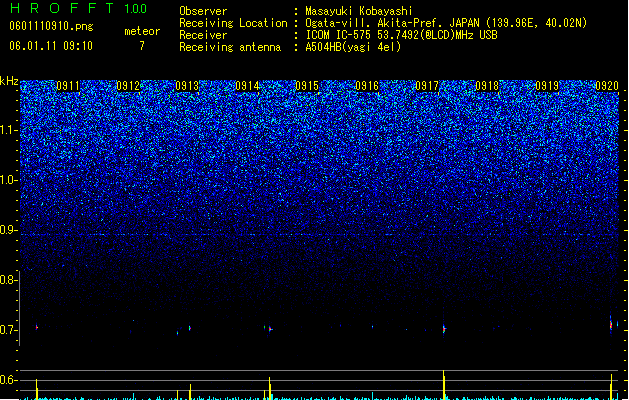Click the meteor echo near 0917

[x=444, y=329]
